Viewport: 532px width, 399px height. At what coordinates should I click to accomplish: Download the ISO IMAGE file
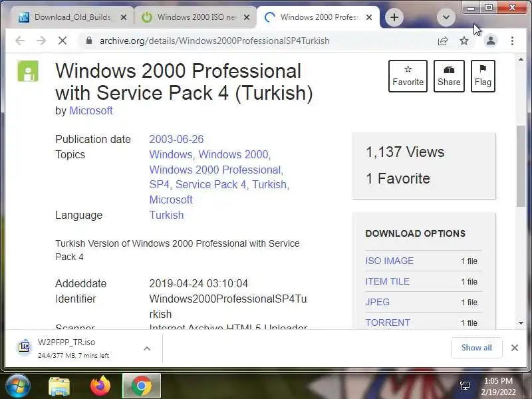(390, 261)
